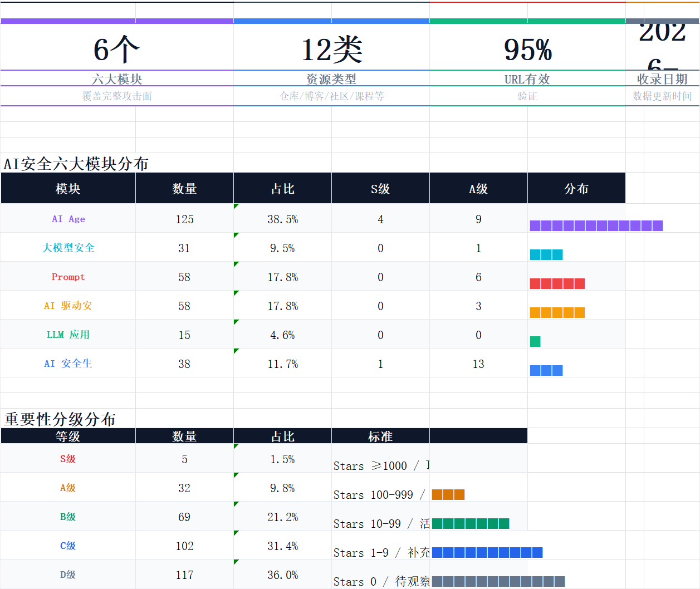Select the '12类' summary cell
The width and height of the screenshot is (700, 589).
coord(331,47)
